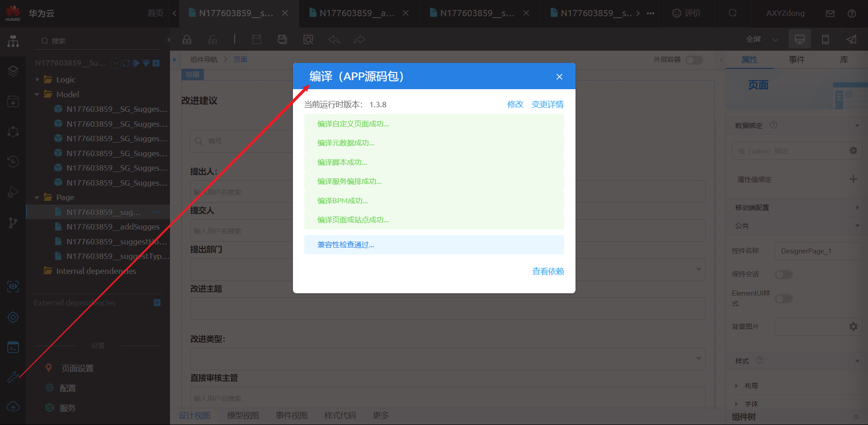Toggle the 外层容器 switch
The image size is (868, 425).
[x=694, y=60]
